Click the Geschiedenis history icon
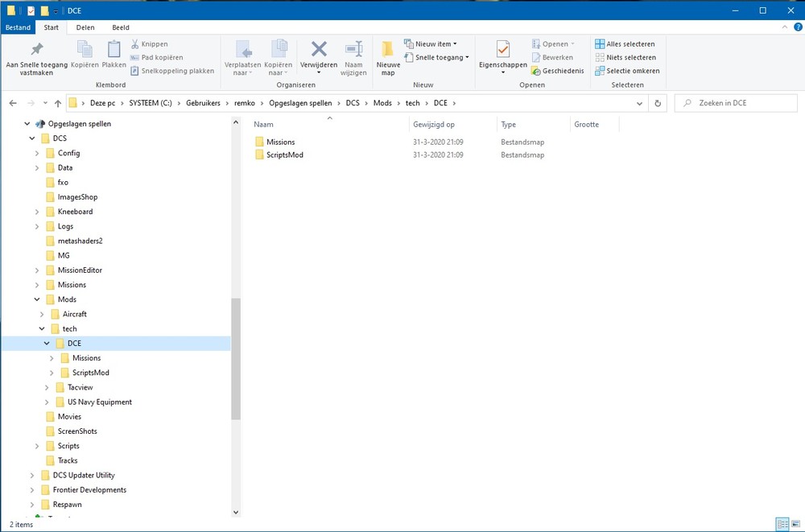 [536, 71]
